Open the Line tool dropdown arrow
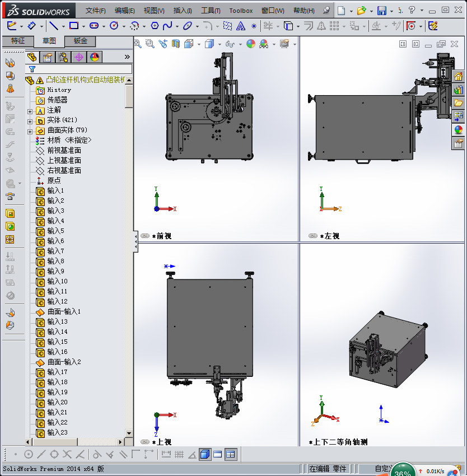Screen dimensions: 467x476 click(x=63, y=27)
